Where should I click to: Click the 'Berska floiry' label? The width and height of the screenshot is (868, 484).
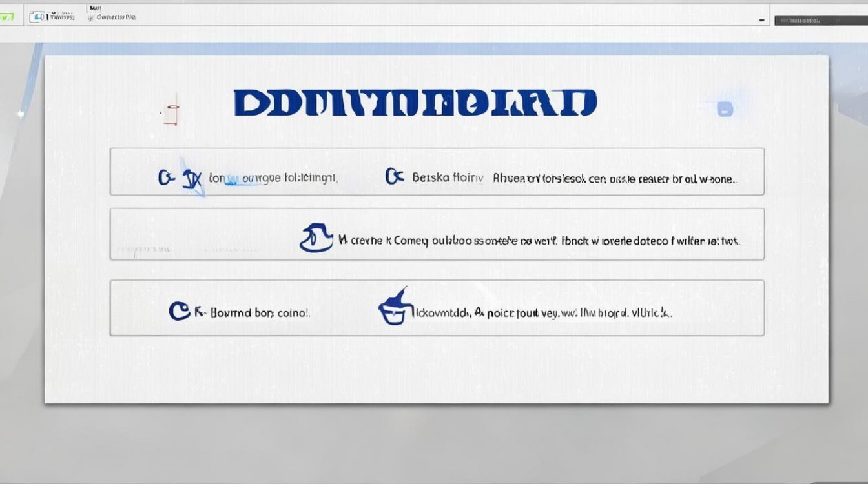pos(448,177)
